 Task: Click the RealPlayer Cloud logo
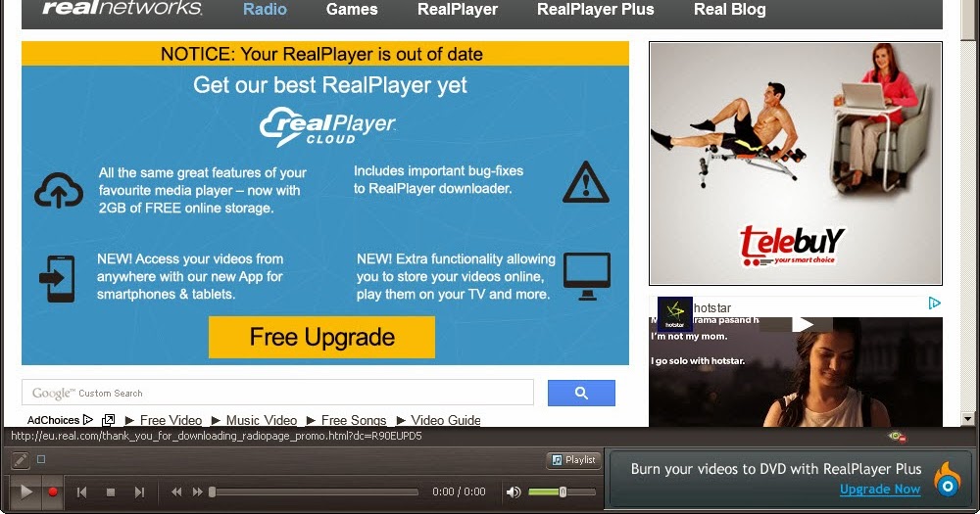[x=327, y=126]
